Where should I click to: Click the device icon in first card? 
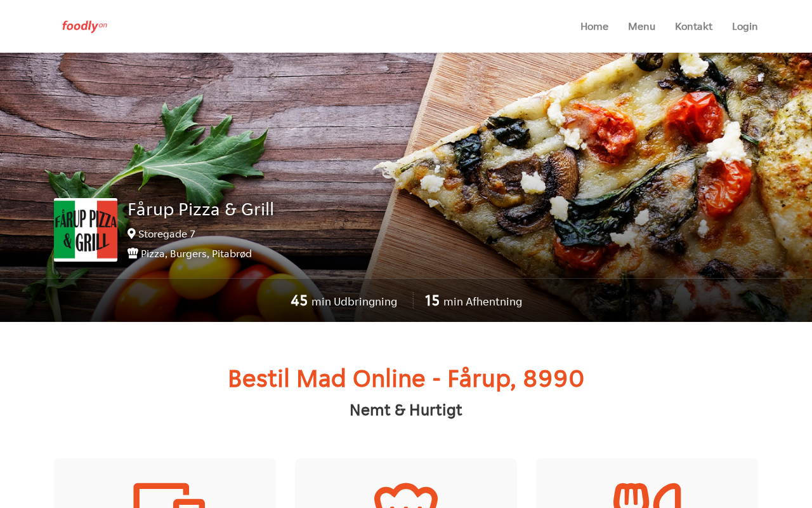pos(169,495)
